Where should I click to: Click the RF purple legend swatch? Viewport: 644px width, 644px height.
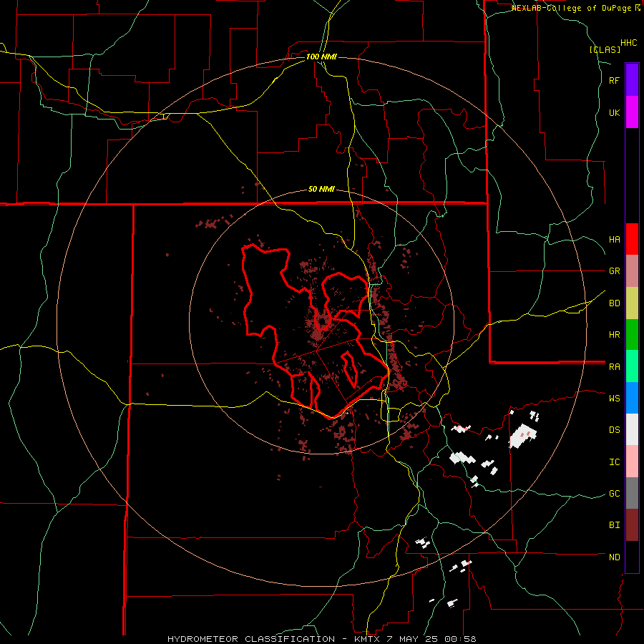click(632, 80)
